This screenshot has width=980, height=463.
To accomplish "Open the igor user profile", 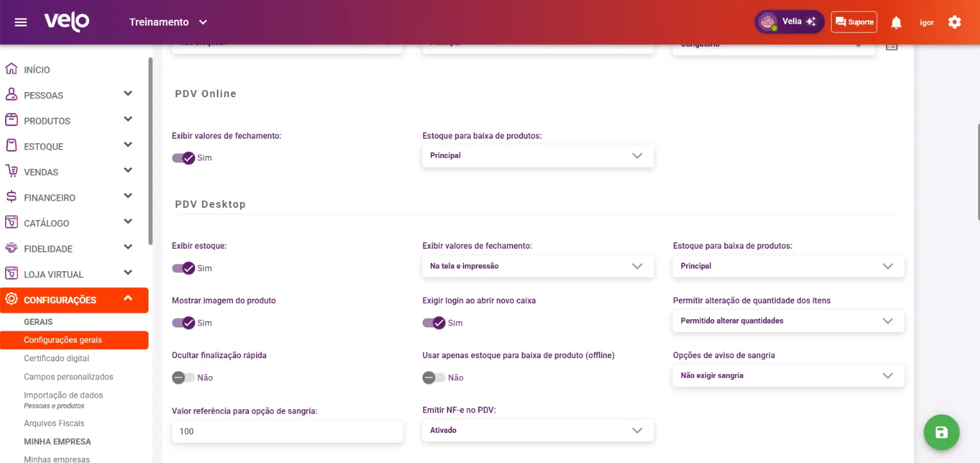I will coord(927,22).
